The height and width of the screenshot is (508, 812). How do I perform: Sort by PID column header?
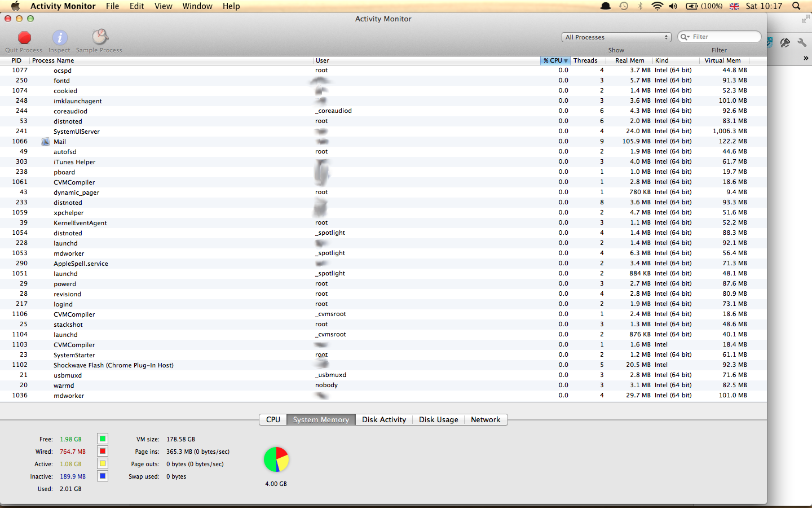[x=15, y=60]
